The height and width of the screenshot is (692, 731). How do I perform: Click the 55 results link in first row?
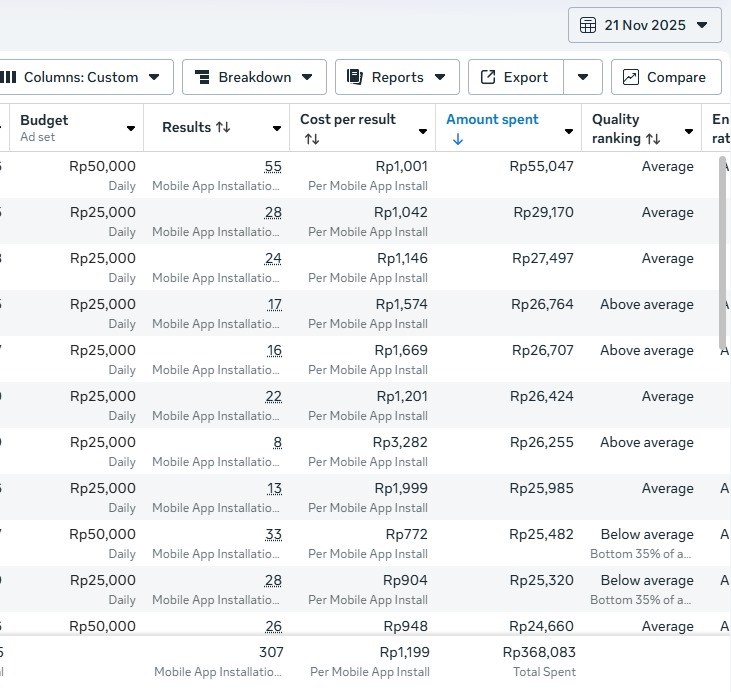[273, 167]
